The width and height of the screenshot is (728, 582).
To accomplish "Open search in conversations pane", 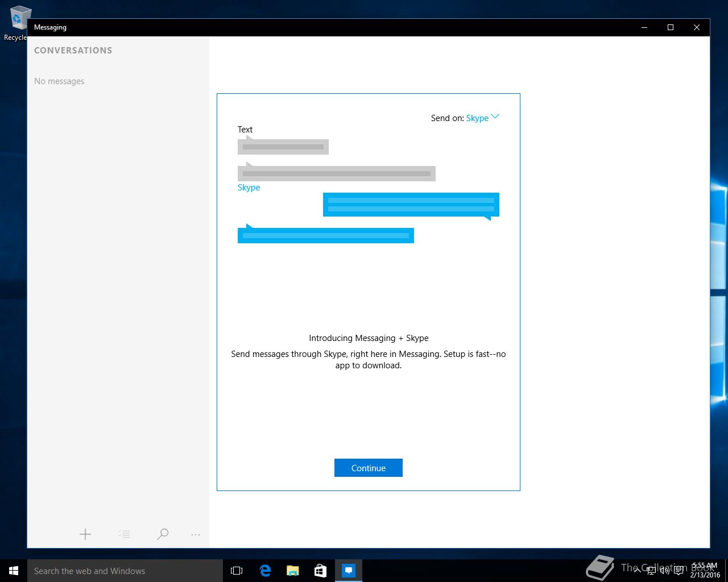I will [x=163, y=534].
